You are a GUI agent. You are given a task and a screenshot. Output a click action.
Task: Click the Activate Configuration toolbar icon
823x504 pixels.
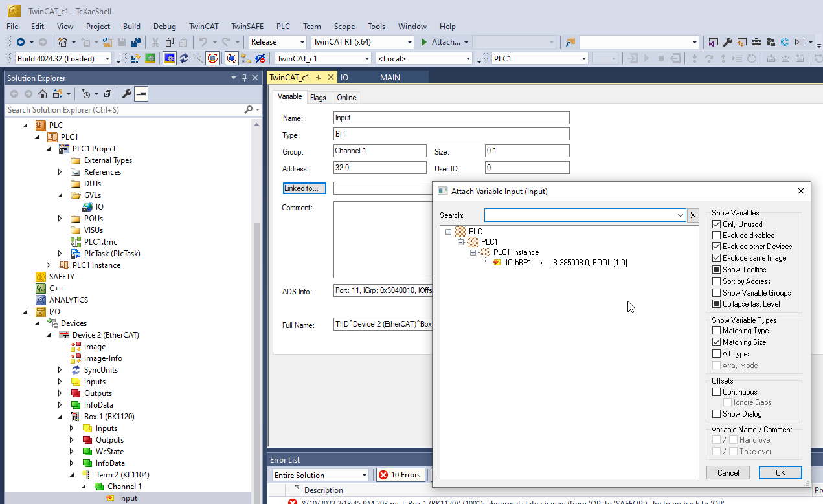pos(135,58)
